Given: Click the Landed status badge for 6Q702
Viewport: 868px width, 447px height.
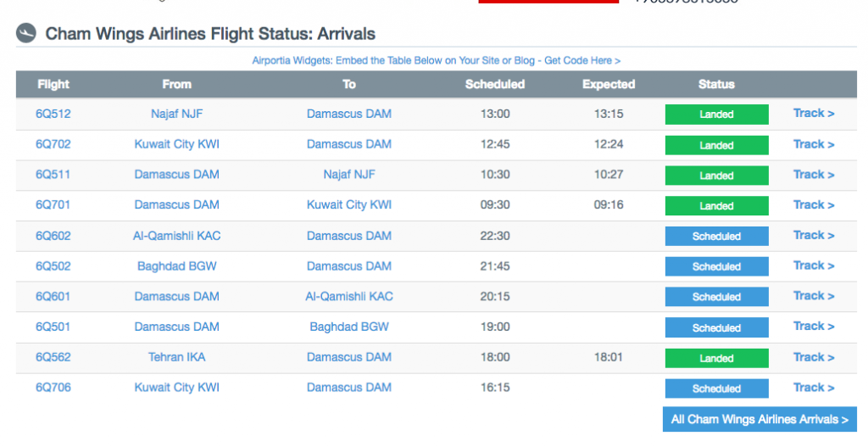Looking at the screenshot, I should pyautogui.click(x=716, y=145).
